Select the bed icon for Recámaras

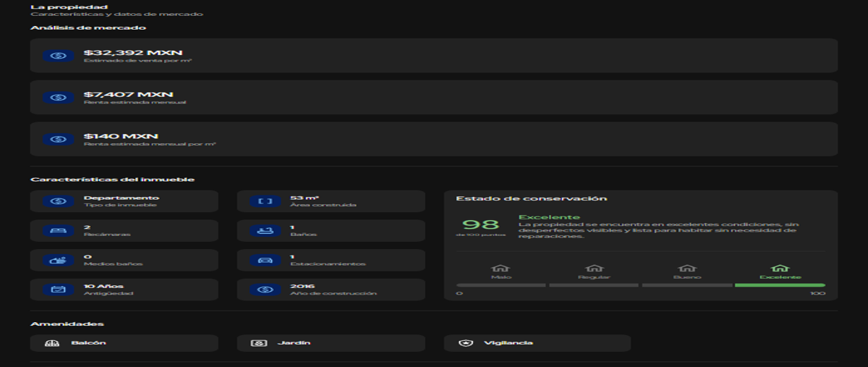(x=58, y=231)
